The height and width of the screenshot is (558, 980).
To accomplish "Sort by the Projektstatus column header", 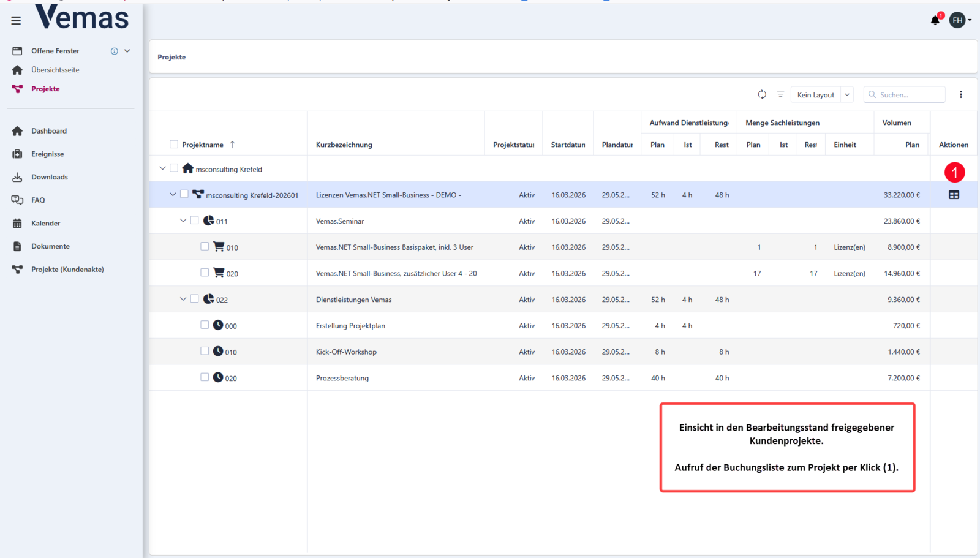I will point(514,145).
